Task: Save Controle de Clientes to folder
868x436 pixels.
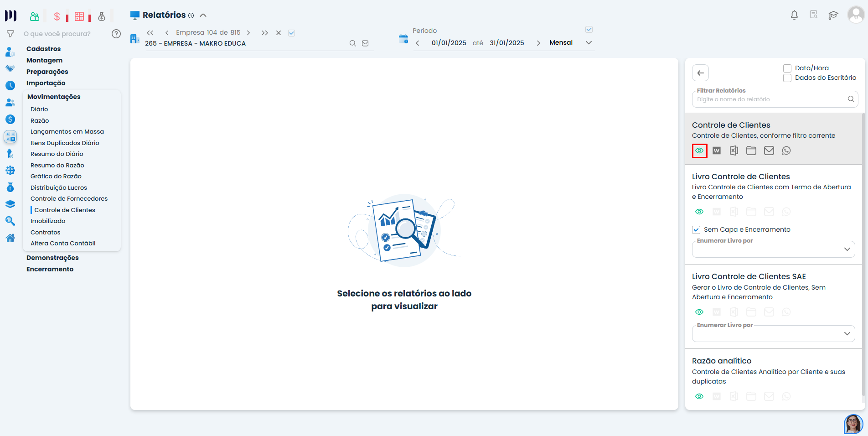Action: tap(751, 151)
